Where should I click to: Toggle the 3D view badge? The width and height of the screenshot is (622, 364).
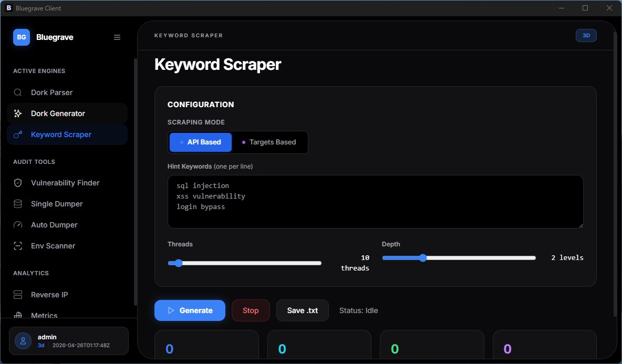point(586,35)
